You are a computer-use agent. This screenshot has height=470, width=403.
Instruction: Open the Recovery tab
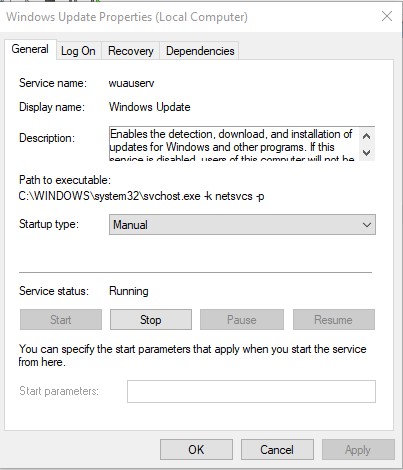pos(131,51)
